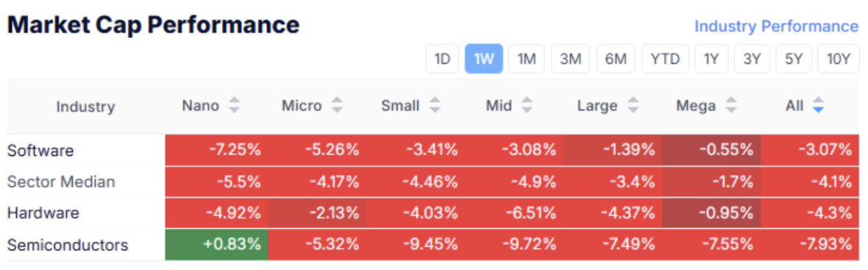Click the Software industry row label

40,151
